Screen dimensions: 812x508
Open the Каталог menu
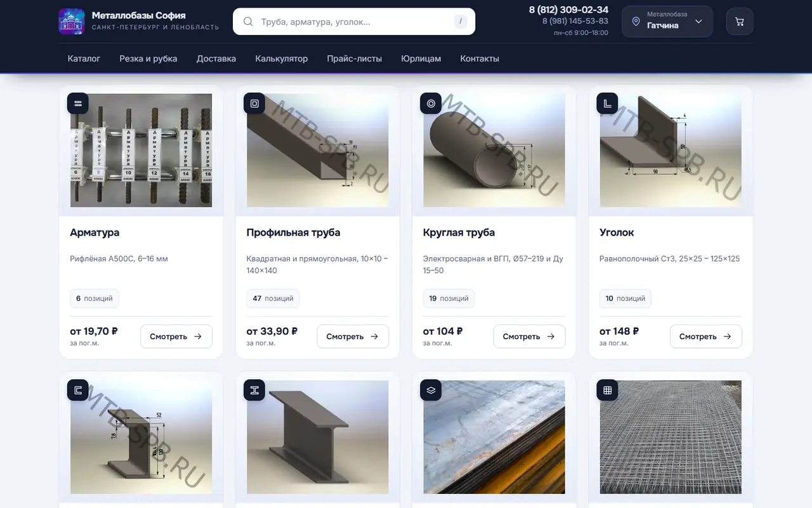[84, 58]
